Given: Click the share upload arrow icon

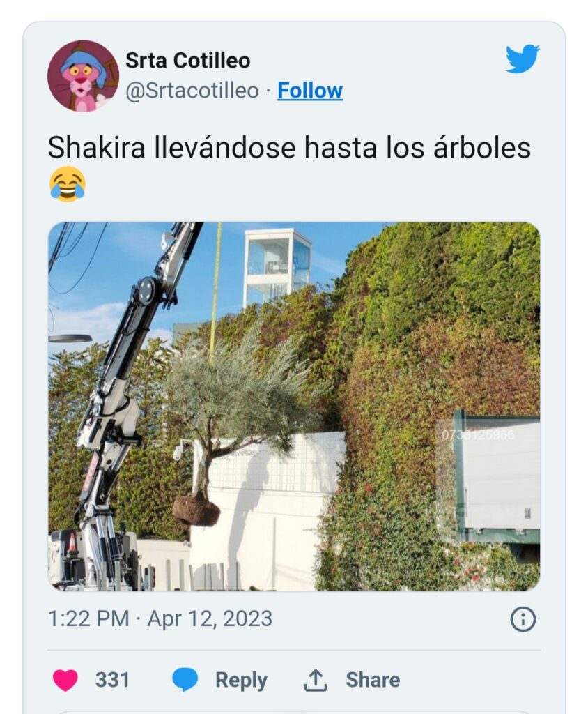Looking at the screenshot, I should (x=316, y=681).
